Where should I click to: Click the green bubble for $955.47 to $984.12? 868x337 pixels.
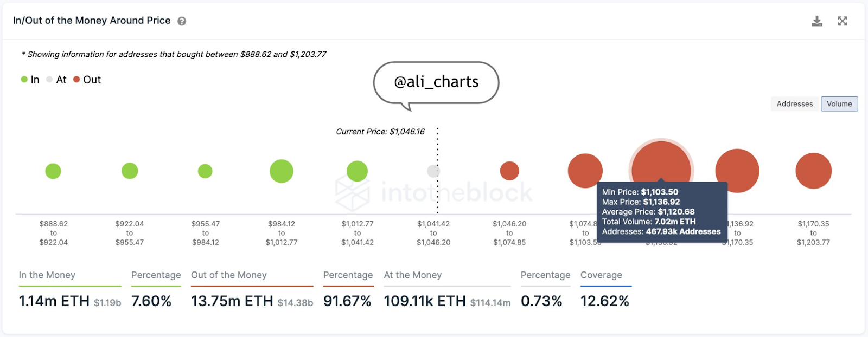coord(205,171)
